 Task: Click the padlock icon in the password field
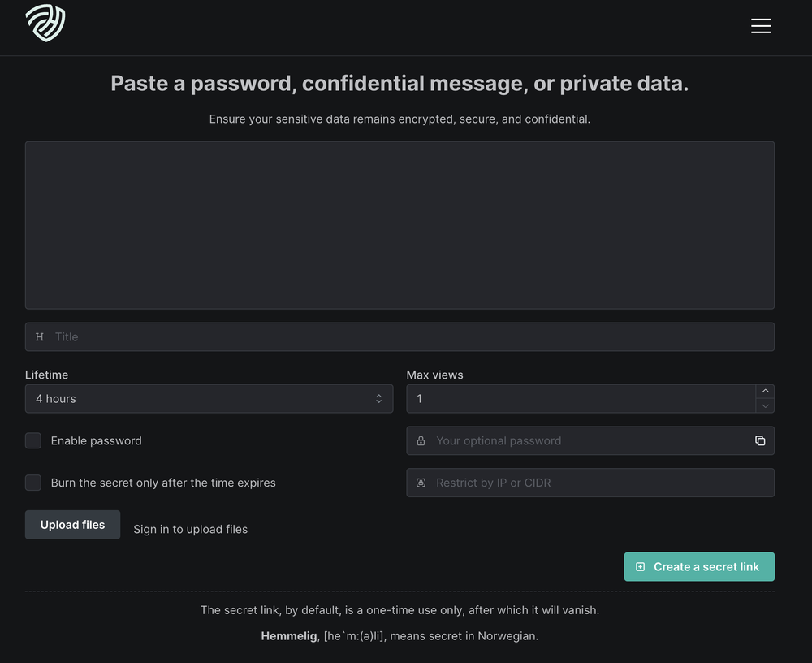[421, 440]
